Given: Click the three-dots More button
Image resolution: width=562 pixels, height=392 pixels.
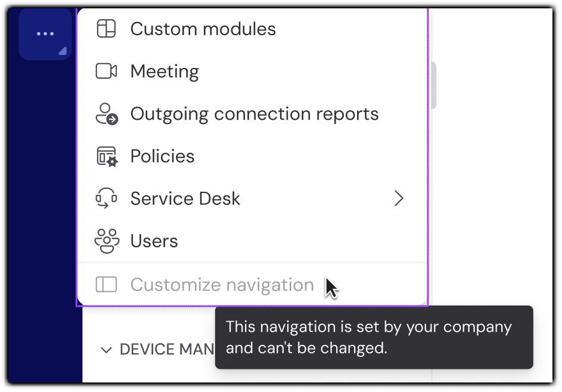Looking at the screenshot, I should tap(45, 34).
